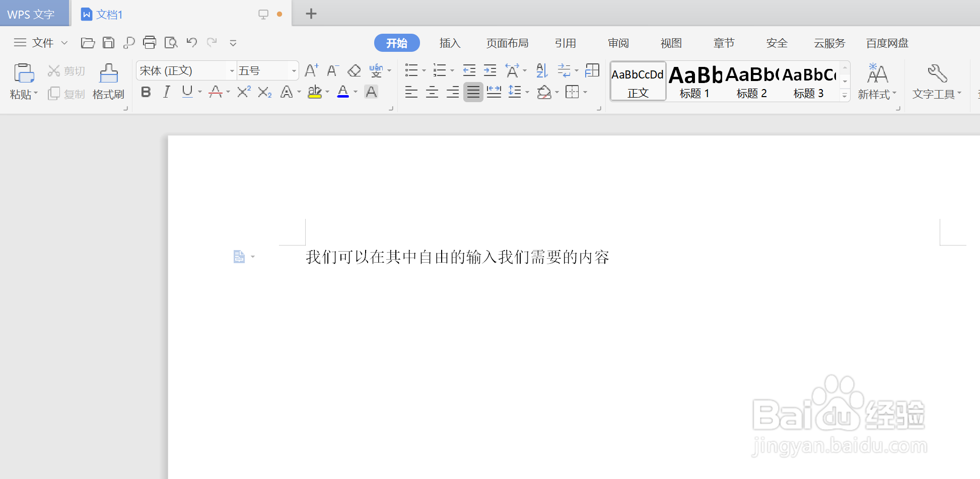
Task: Open the New Style (新样式) tool
Action: point(877,82)
